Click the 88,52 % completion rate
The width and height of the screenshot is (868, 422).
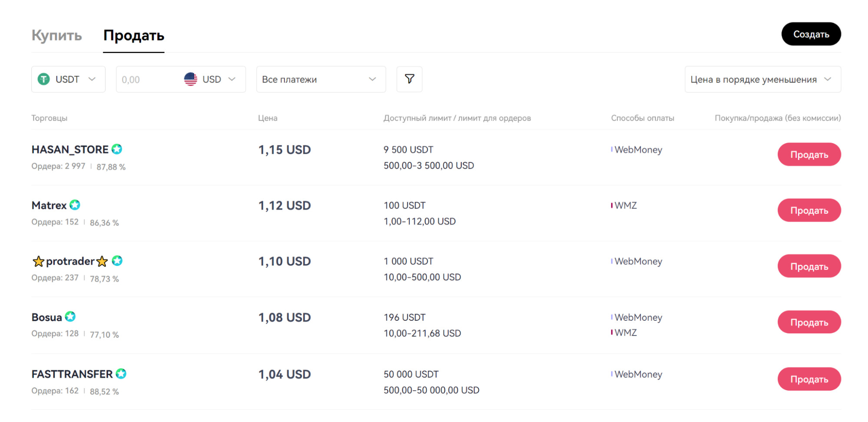[x=104, y=391]
